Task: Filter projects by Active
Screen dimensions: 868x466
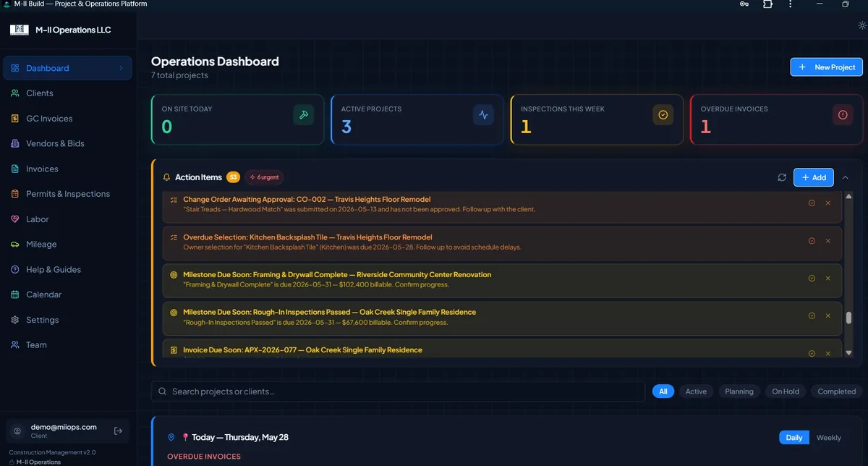Action: [696, 391]
